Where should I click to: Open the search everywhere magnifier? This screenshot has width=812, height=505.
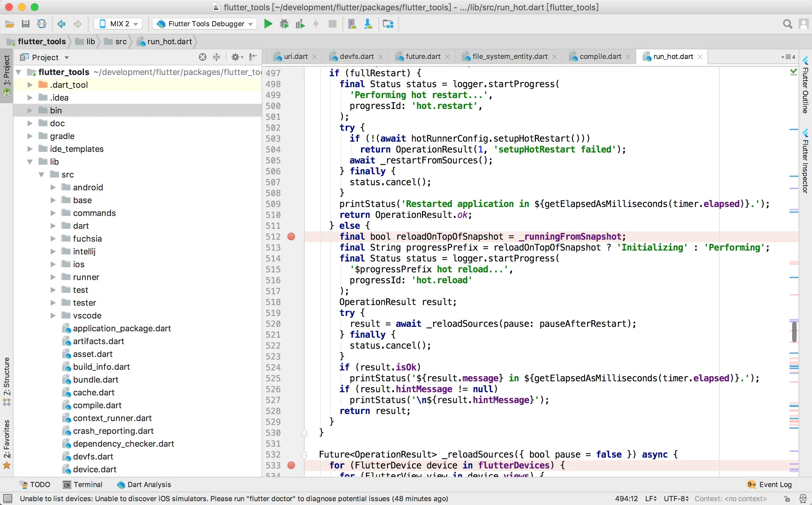click(x=788, y=24)
